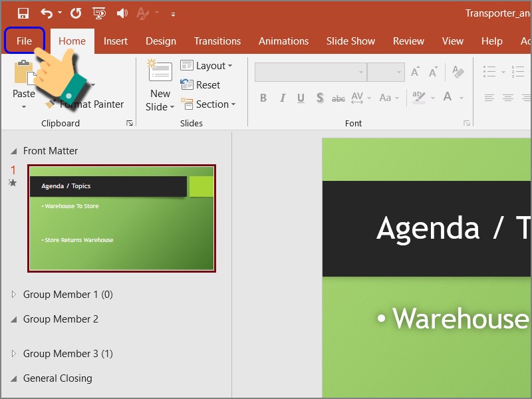Save the presentation from Quick Access Toolbar
This screenshot has width=532, height=399.
click(23, 13)
